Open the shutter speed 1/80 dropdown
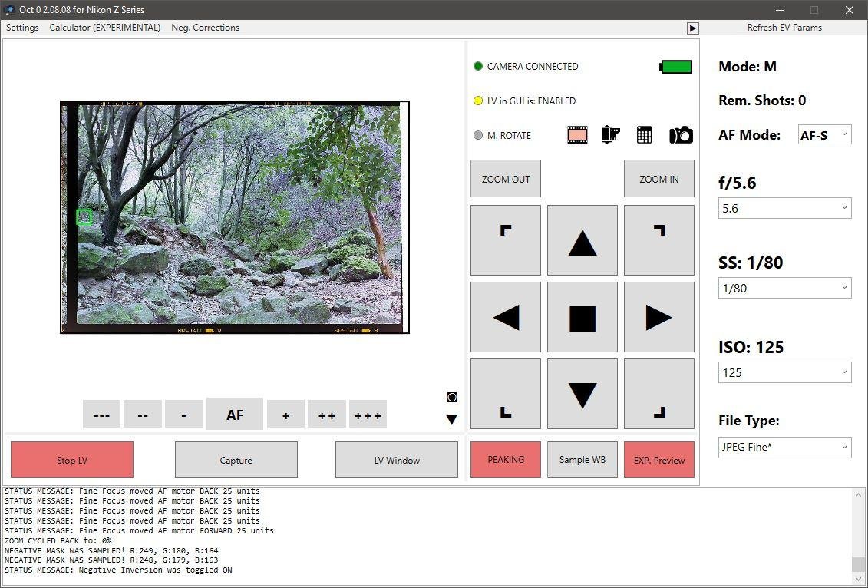 [784, 288]
